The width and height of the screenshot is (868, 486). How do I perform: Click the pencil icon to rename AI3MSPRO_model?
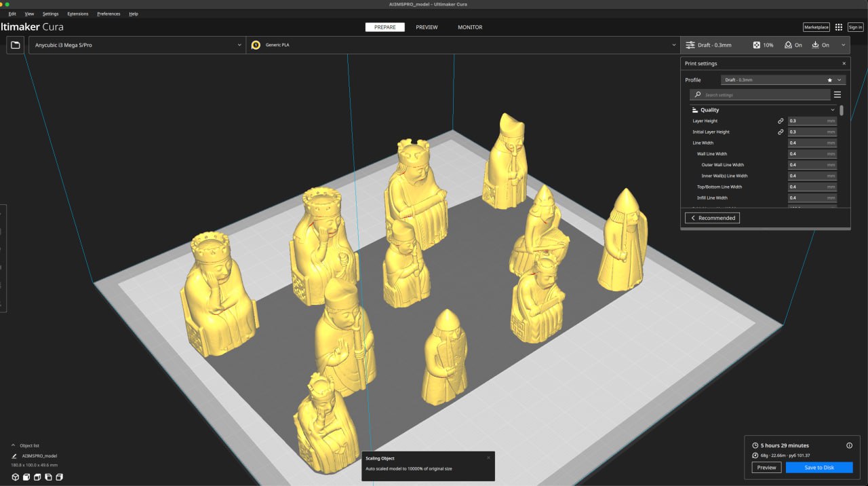click(14, 456)
